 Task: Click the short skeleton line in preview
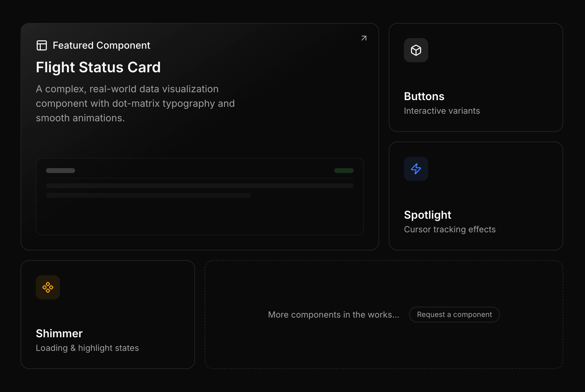(148, 195)
